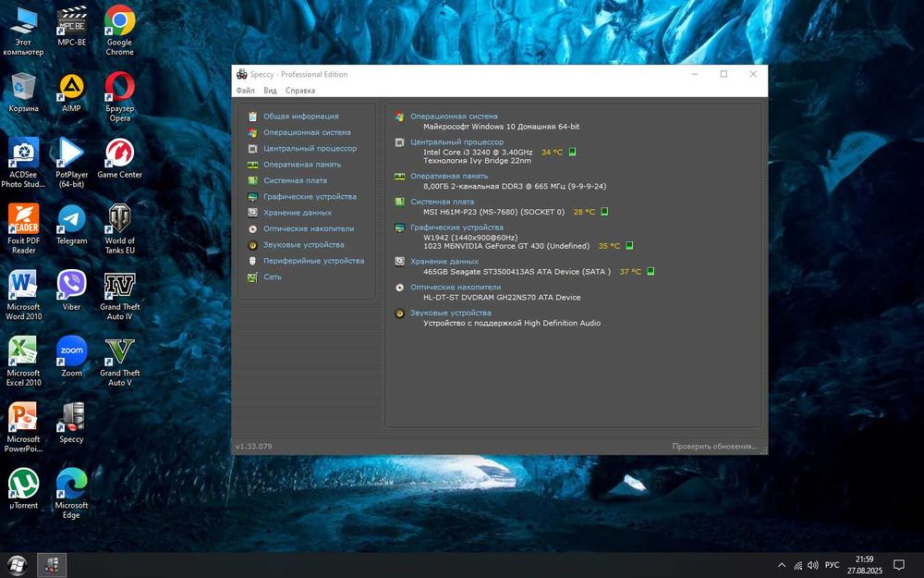Image resolution: width=924 pixels, height=578 pixels.
Task: Click the Звуковые устройства summary heading
Action: (451, 313)
